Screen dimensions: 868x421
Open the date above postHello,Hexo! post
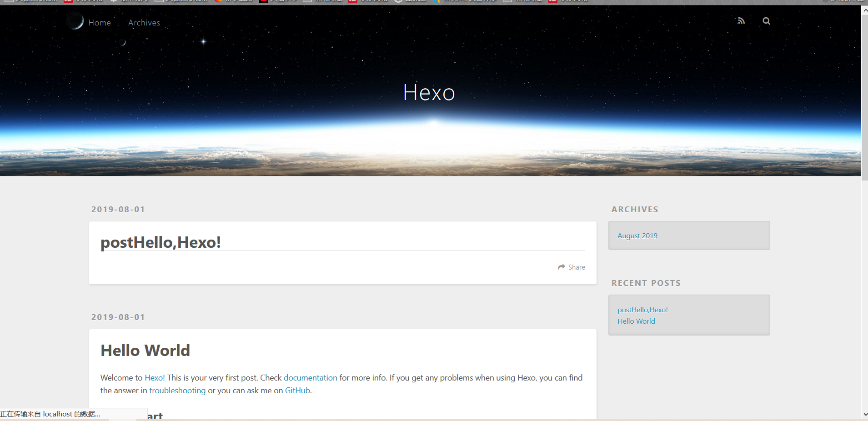click(118, 210)
